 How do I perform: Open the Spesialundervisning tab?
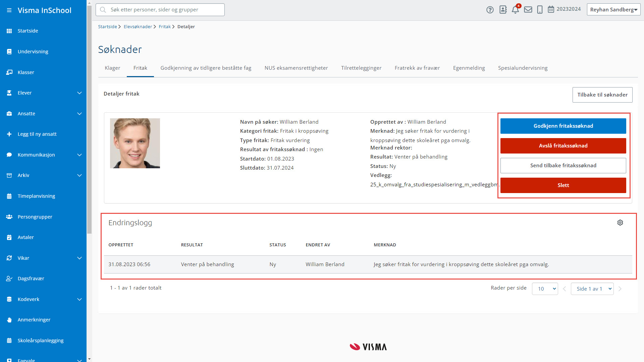click(523, 68)
